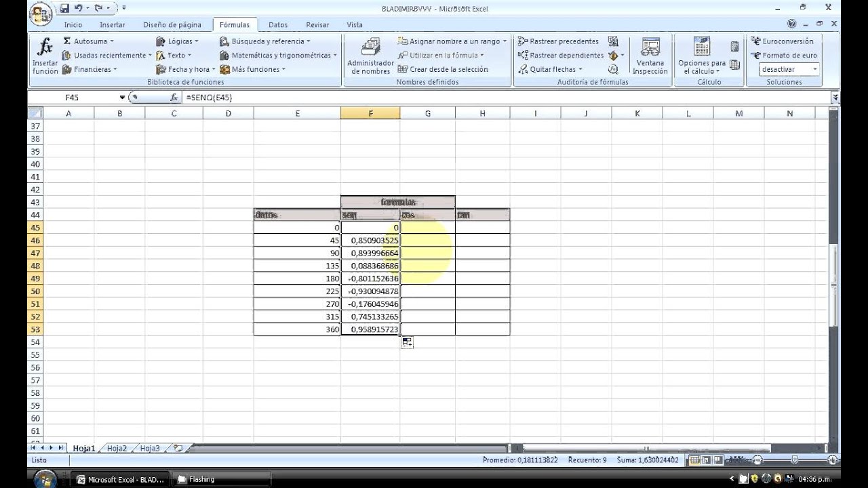Open the Comprobación de errores icon
Image resolution: width=868 pixels, height=488 pixels.
(x=613, y=56)
